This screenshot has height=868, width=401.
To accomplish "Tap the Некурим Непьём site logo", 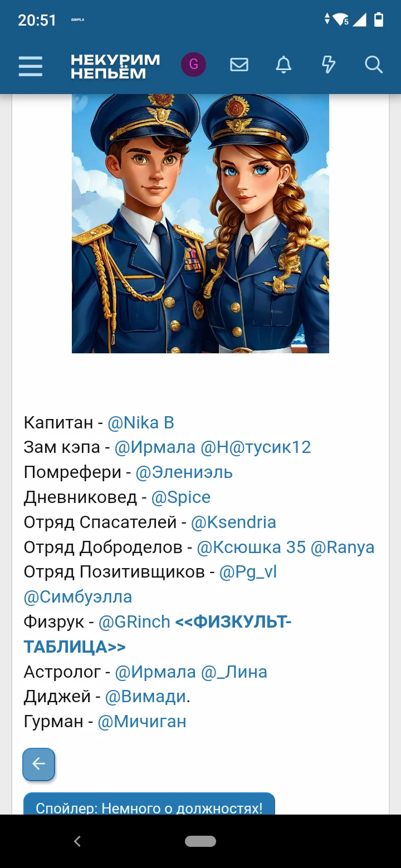I will coord(115,66).
